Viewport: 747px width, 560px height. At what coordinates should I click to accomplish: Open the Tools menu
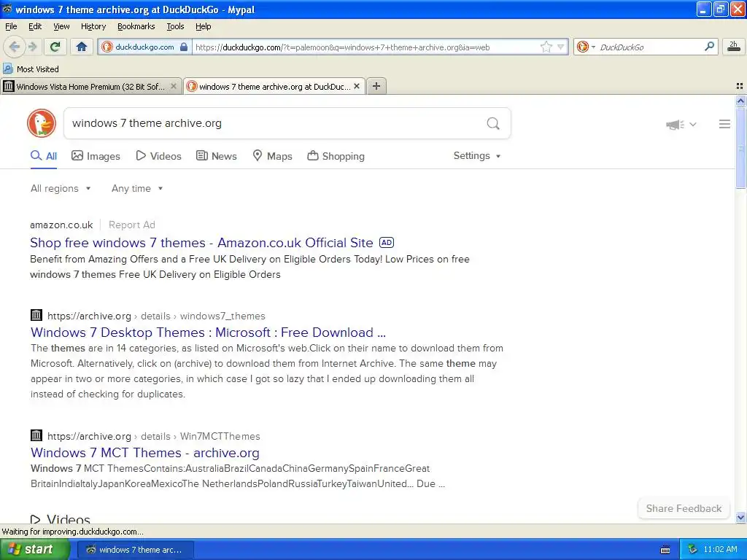click(x=175, y=26)
